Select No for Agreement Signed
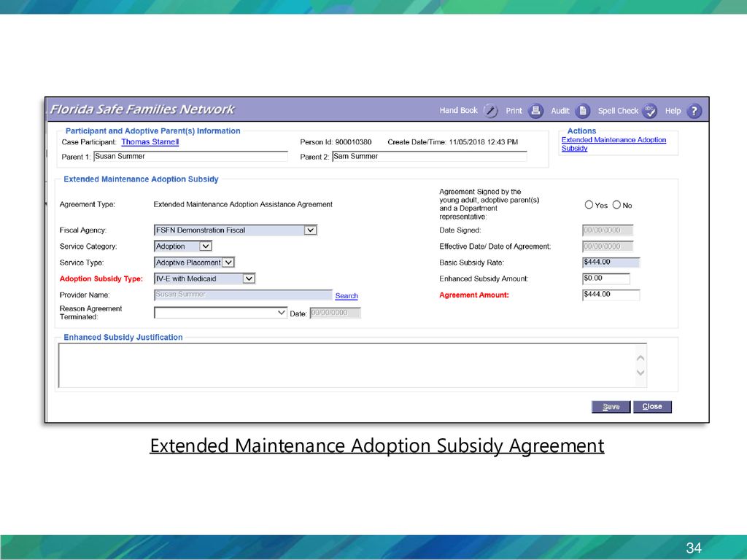747x560 pixels. pos(616,205)
